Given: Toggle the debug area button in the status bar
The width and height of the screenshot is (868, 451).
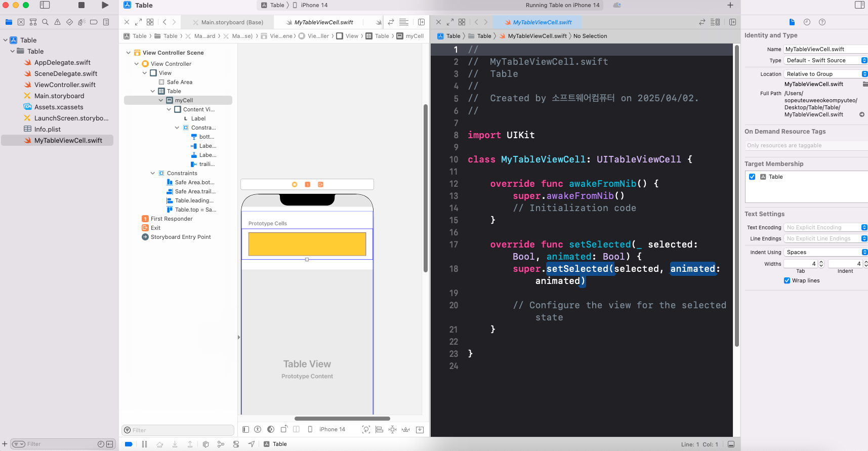Looking at the screenshot, I should click(731, 444).
